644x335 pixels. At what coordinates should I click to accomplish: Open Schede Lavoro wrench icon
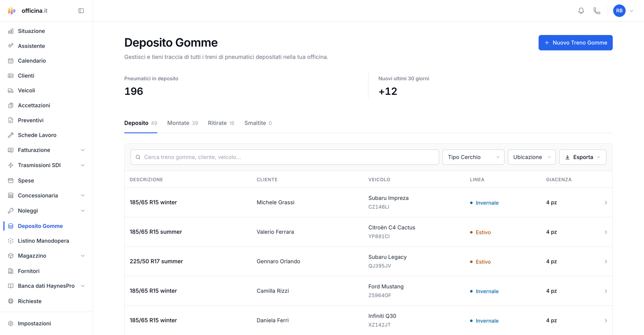tap(11, 135)
